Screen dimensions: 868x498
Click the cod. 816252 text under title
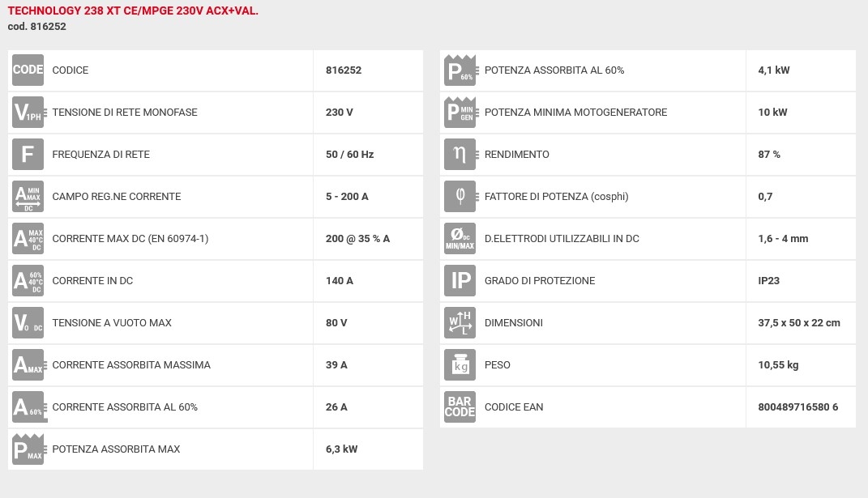[36, 27]
